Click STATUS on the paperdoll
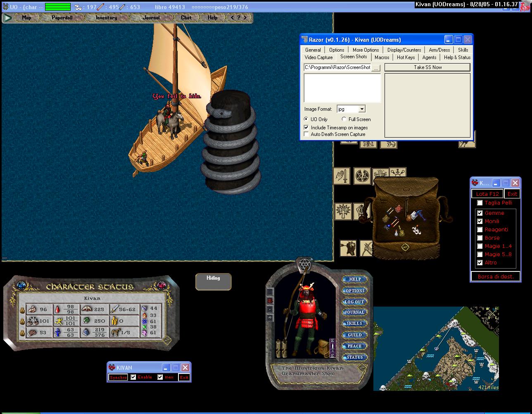The width and height of the screenshot is (532, 414). pos(355,357)
